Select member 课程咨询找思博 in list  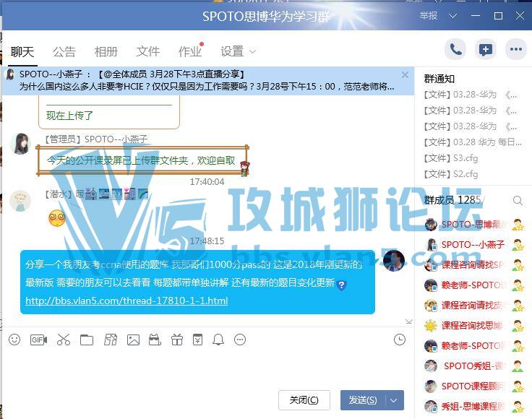(474, 325)
